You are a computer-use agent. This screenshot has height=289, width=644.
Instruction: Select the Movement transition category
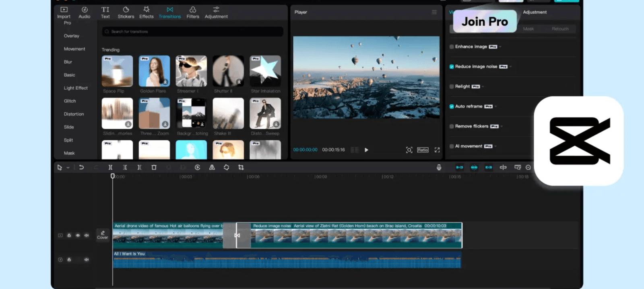(x=74, y=49)
